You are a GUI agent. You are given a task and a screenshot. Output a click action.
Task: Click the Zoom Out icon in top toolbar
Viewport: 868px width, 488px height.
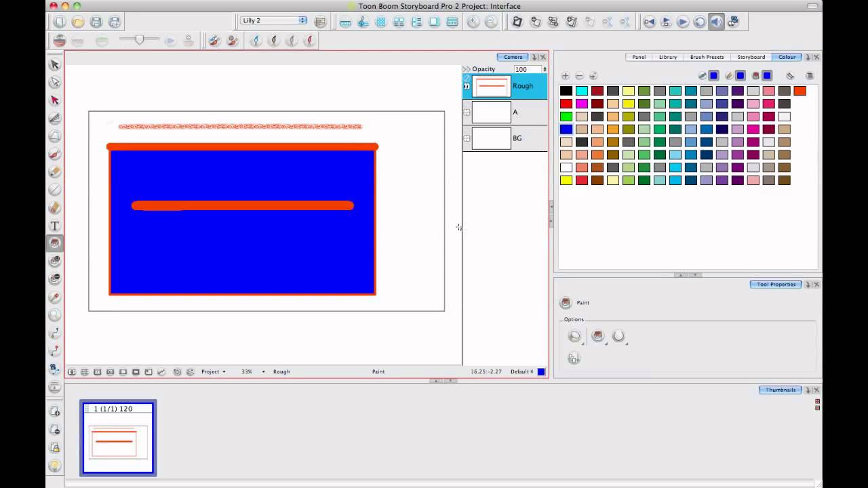coord(491,22)
